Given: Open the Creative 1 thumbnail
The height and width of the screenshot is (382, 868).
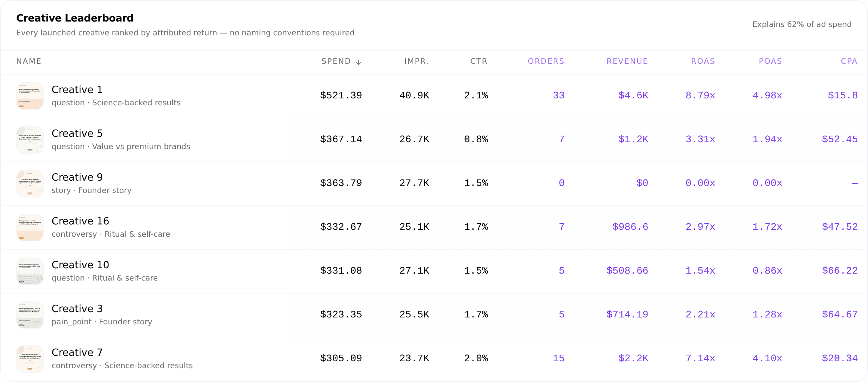Looking at the screenshot, I should (x=30, y=96).
